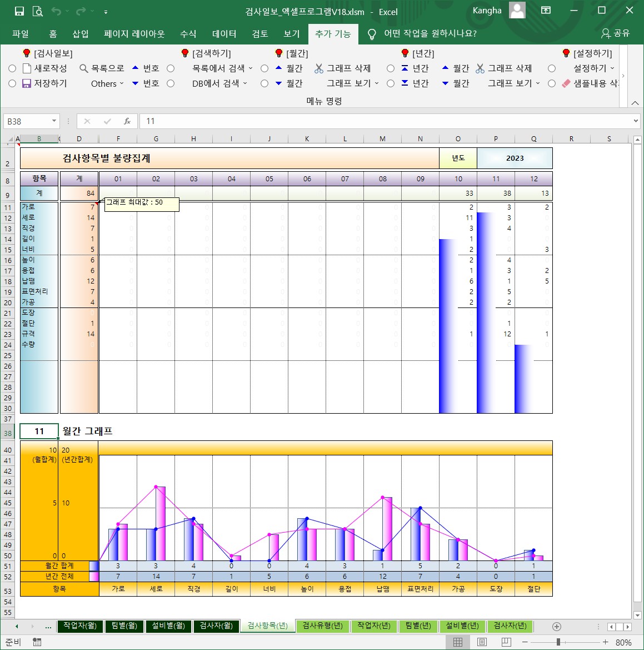Click the lightbulb Tell Me icon

pos(372,34)
